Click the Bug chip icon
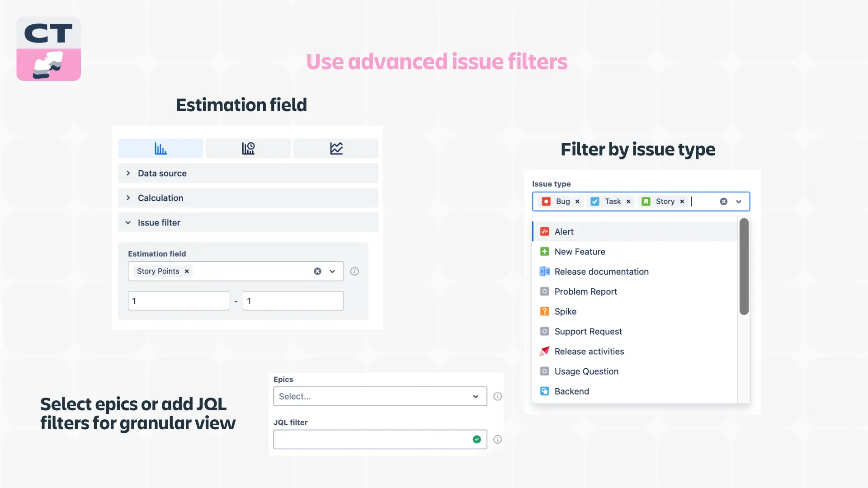This screenshot has height=488, width=868. pyautogui.click(x=546, y=202)
